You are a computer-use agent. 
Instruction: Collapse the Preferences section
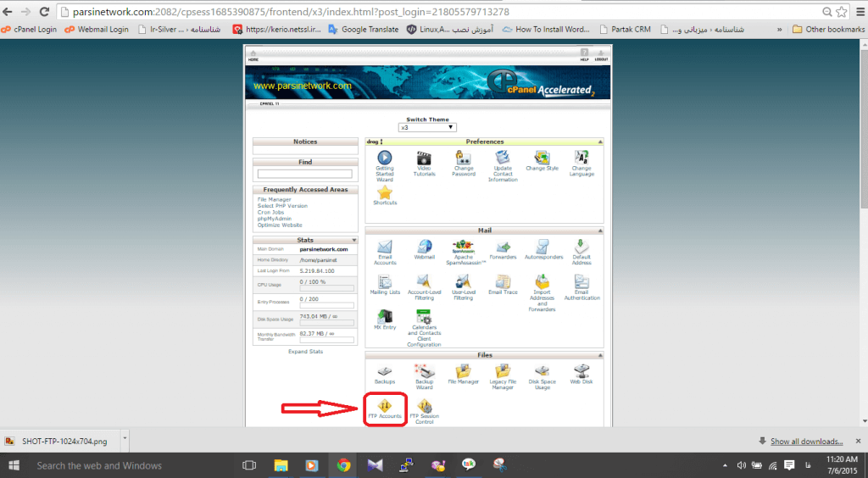[x=600, y=142]
